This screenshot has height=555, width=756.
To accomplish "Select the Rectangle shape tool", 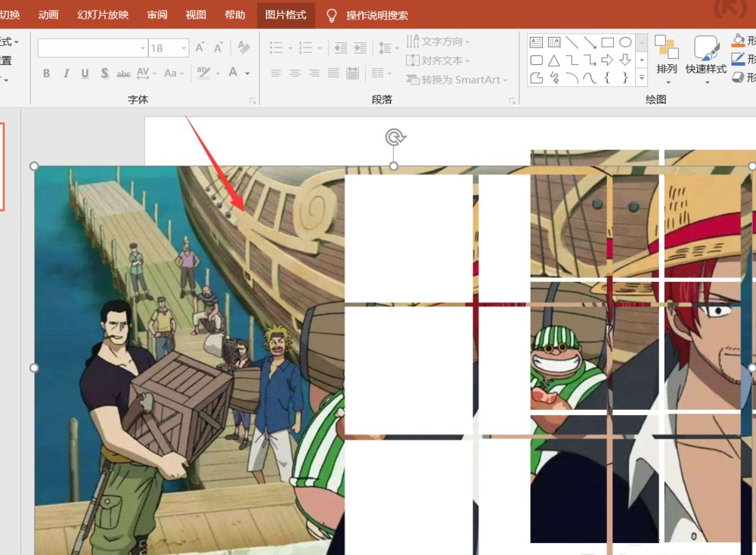I will 607,42.
